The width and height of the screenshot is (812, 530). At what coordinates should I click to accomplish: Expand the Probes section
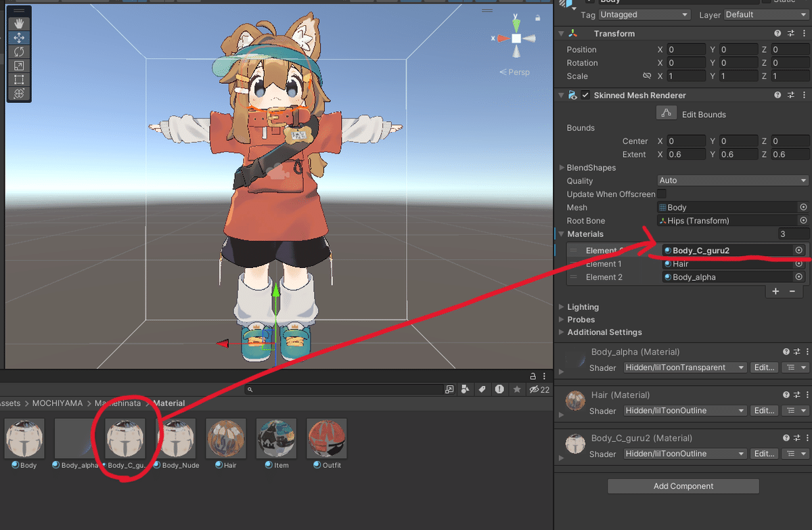point(562,319)
